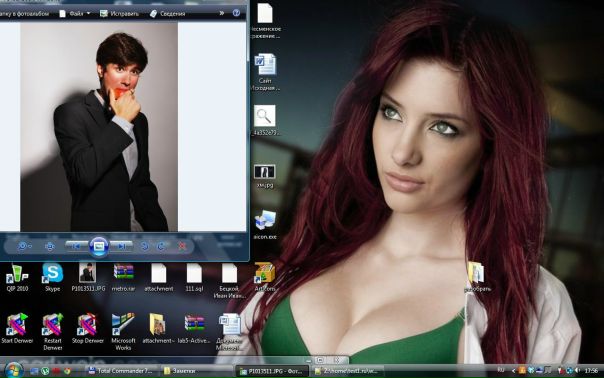Delete the photo with red X icon
This screenshot has height=378, width=604.
pos(183,246)
